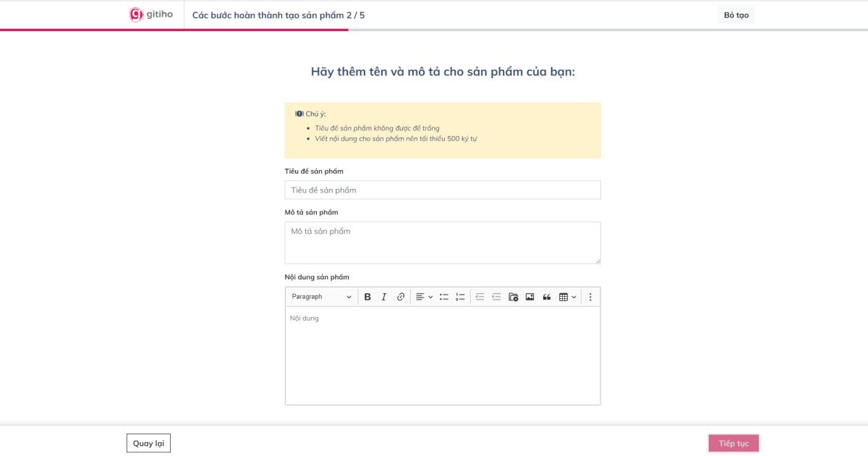Open file manager to insert media

tap(513, 297)
